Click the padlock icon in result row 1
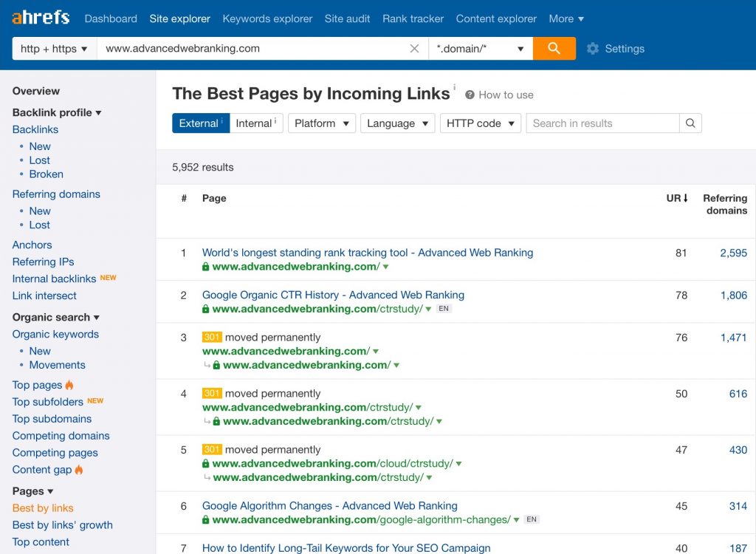 pos(206,267)
